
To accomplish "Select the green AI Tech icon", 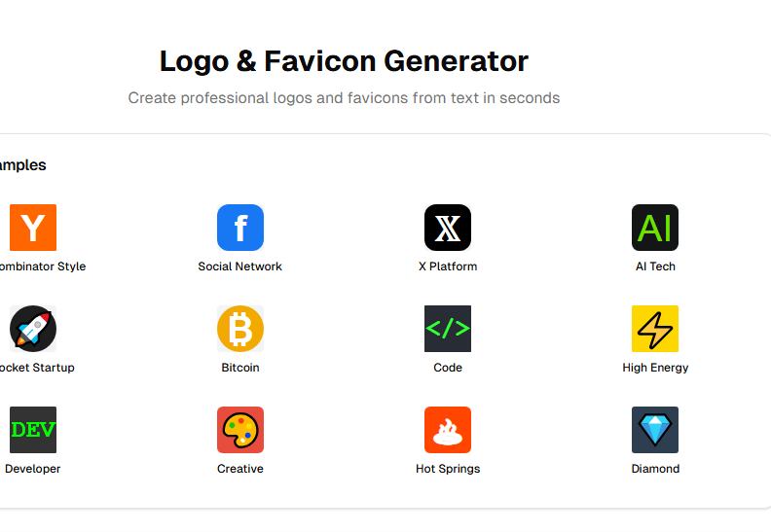I will tap(655, 228).
